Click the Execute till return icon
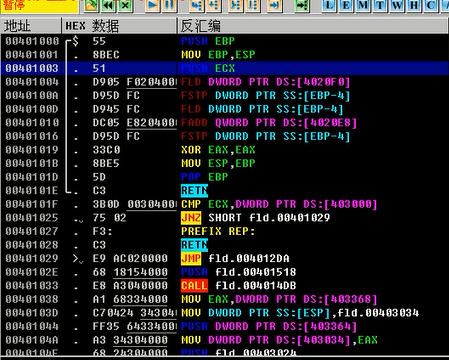The image size is (449, 360). [275, 6]
